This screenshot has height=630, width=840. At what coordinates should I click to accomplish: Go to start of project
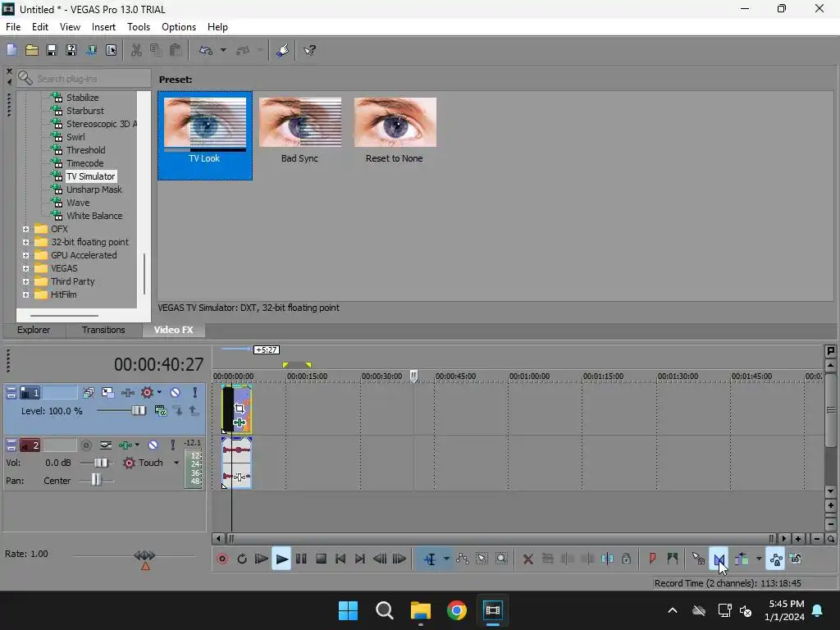pos(340,559)
